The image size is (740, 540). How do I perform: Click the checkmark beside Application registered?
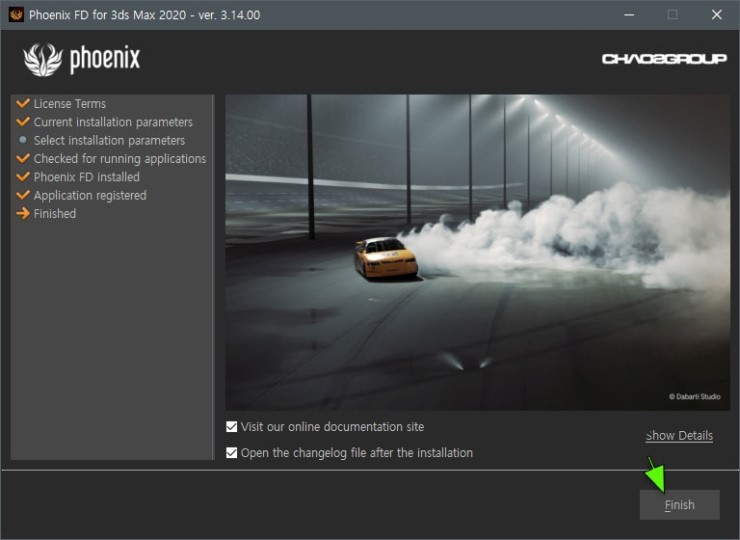click(23, 195)
